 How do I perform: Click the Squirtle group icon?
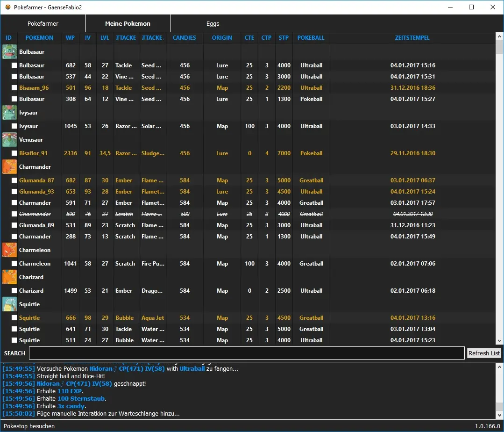(x=9, y=304)
